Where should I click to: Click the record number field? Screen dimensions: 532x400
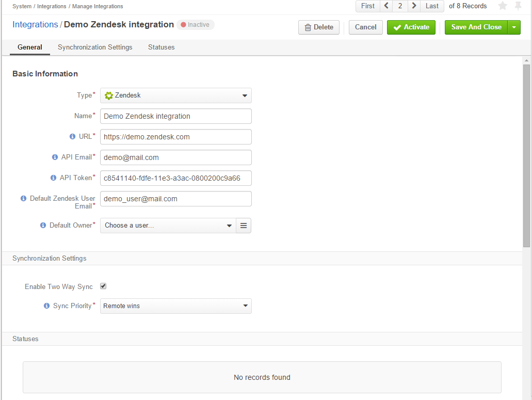(400, 6)
